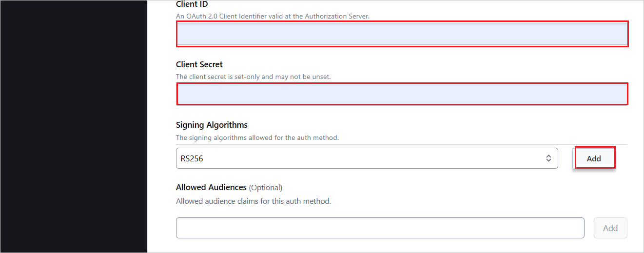Focus the Client Secret input field

point(402,94)
